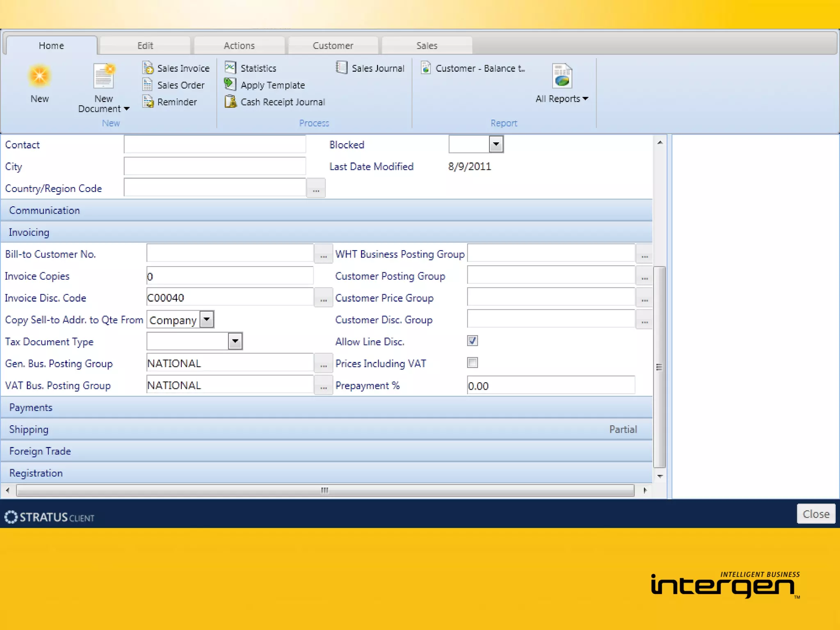Click the horizontal scrollbar left arrow
The width and height of the screenshot is (840, 630).
click(7, 490)
